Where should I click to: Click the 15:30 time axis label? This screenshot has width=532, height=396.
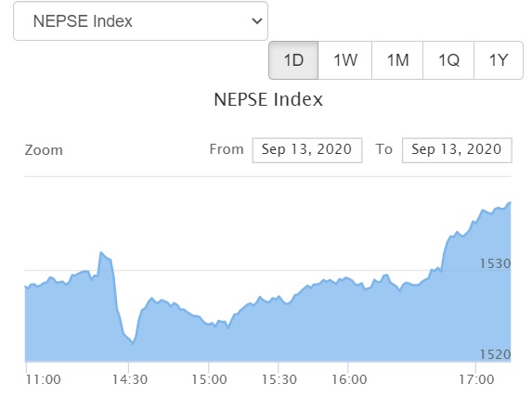[x=279, y=379]
